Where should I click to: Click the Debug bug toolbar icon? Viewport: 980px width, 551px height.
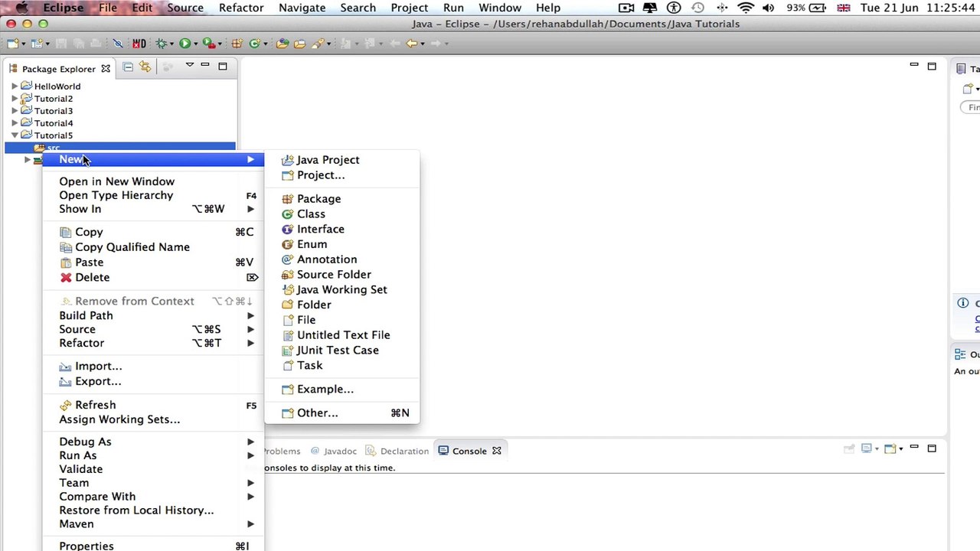162,44
